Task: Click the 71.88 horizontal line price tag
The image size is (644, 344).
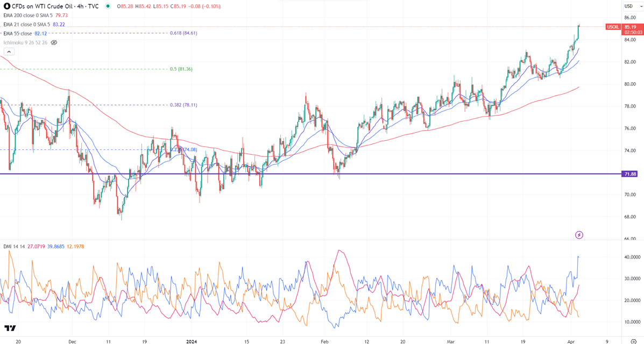Action: click(x=630, y=174)
